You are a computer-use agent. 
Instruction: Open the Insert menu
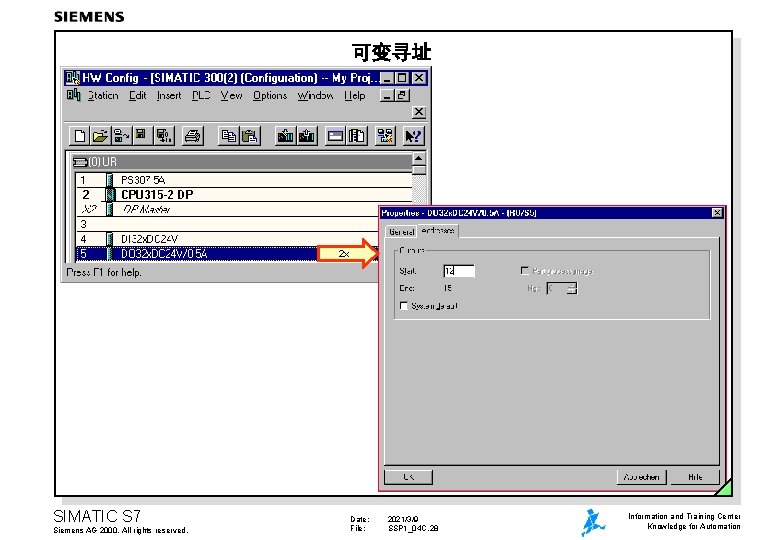169,95
